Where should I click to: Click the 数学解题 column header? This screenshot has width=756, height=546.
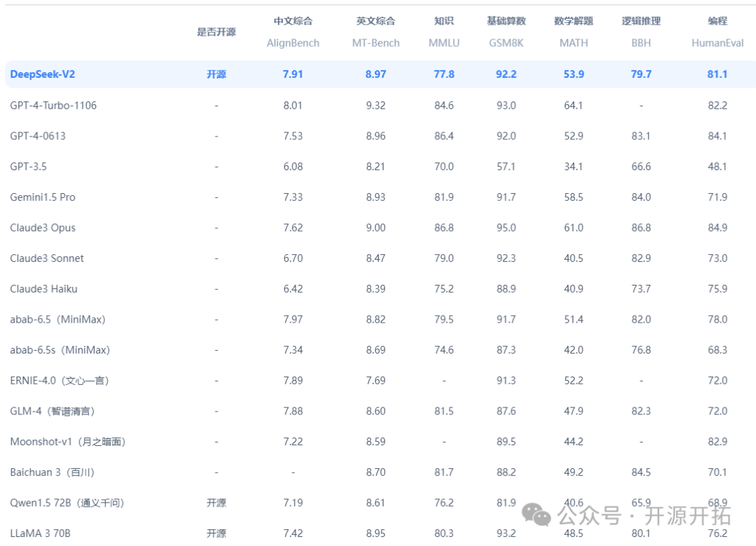tap(574, 21)
